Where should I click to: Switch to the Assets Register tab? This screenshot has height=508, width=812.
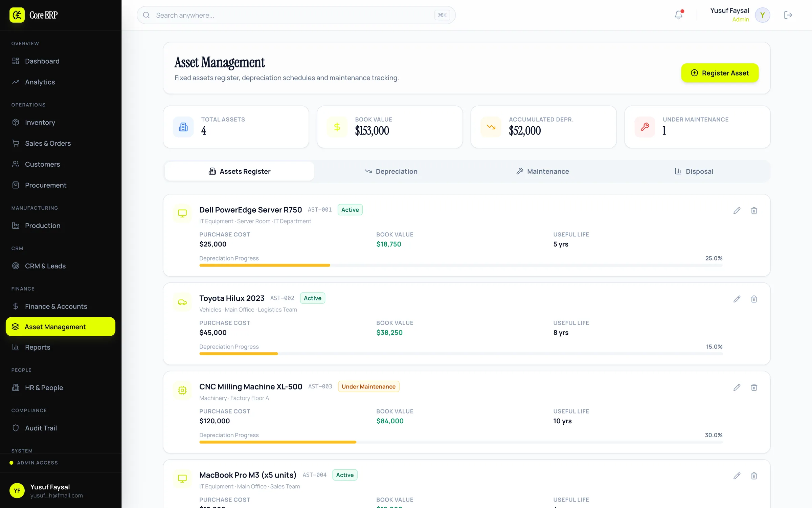click(240, 171)
